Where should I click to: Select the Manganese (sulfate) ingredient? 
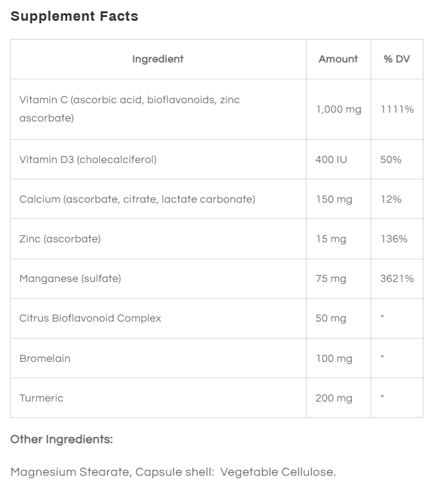70,278
